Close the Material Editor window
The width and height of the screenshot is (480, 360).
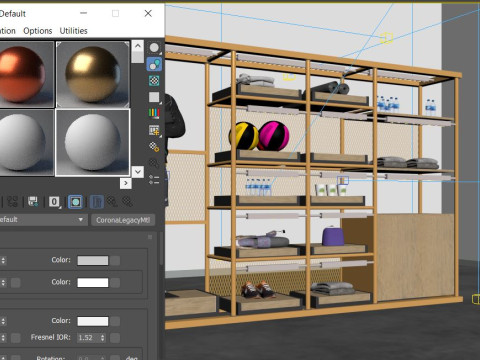[x=148, y=13]
